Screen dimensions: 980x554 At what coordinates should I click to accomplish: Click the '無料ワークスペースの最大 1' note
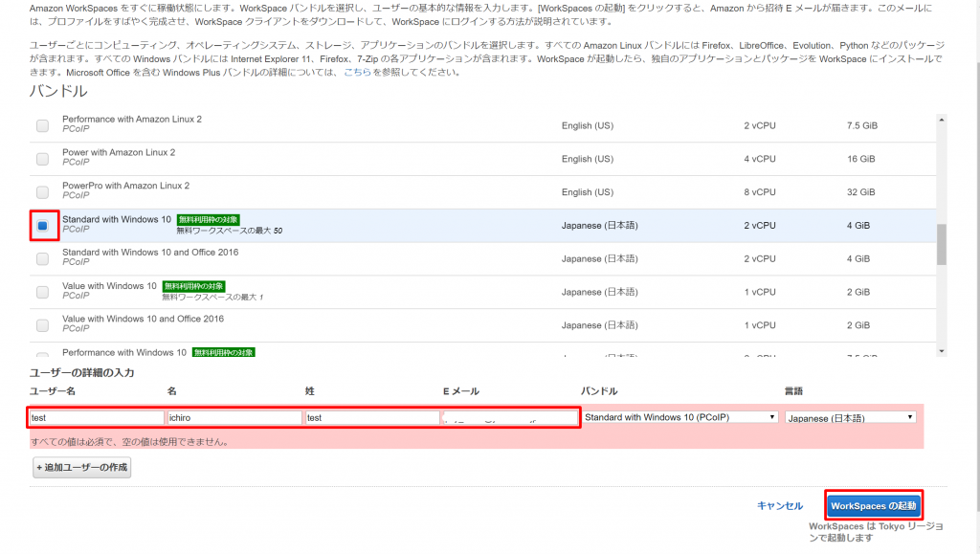click(x=212, y=298)
